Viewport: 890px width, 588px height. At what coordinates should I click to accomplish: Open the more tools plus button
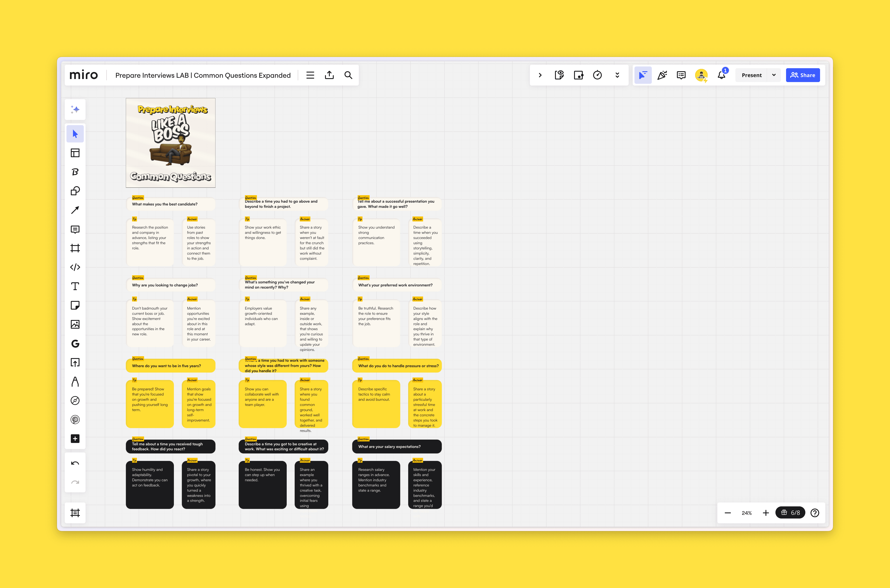point(75,439)
